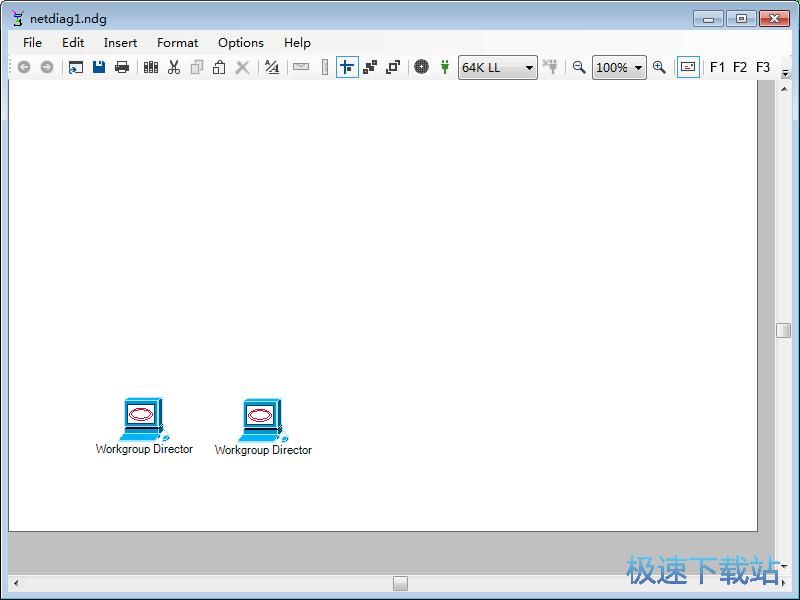Screen dimensions: 800x600
Task: Click the delete X toolbar icon
Action: [x=243, y=67]
